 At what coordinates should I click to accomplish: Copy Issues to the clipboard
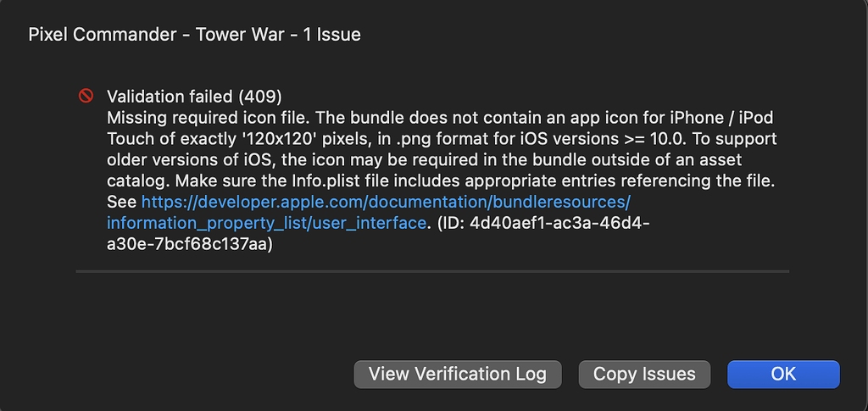click(x=644, y=374)
